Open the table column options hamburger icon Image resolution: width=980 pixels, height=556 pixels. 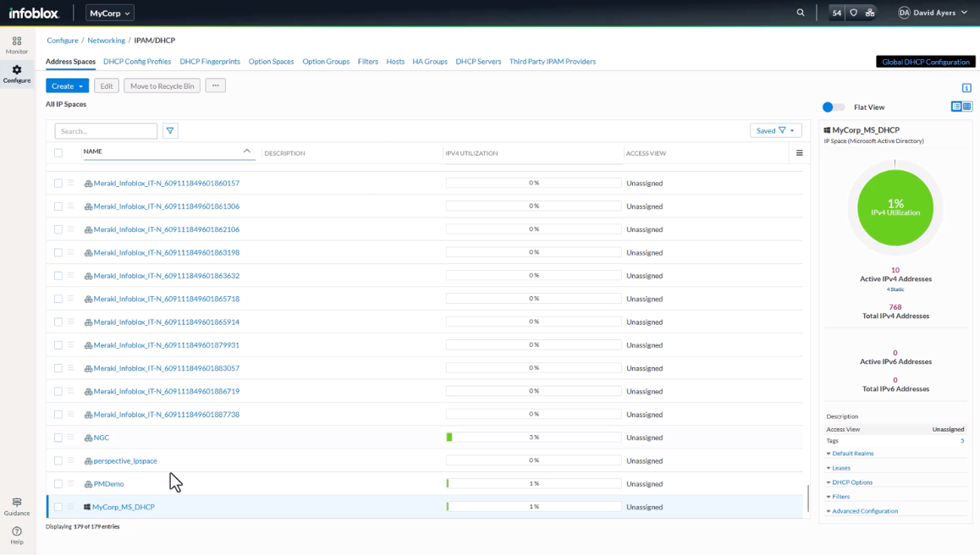[799, 152]
